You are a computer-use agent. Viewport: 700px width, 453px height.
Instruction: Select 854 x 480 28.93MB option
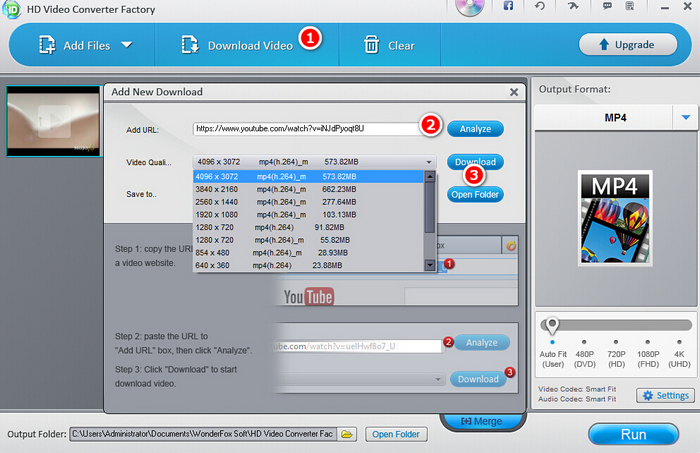point(308,253)
